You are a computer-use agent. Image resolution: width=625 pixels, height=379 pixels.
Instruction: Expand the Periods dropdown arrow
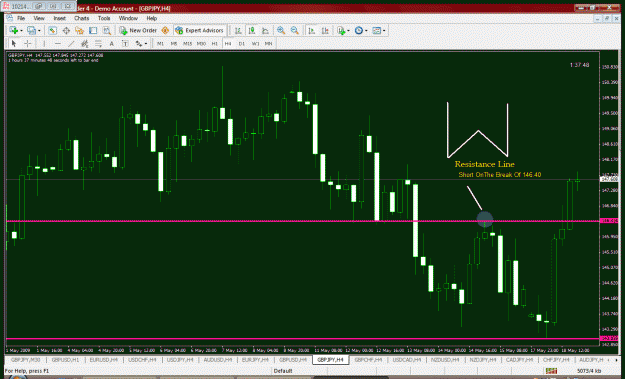[x=366, y=31]
